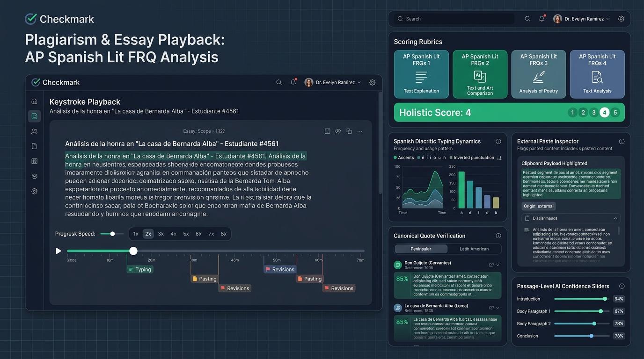Select the highlighted document icon in the sidebar
Screen dimensions: 644x359
point(34,116)
